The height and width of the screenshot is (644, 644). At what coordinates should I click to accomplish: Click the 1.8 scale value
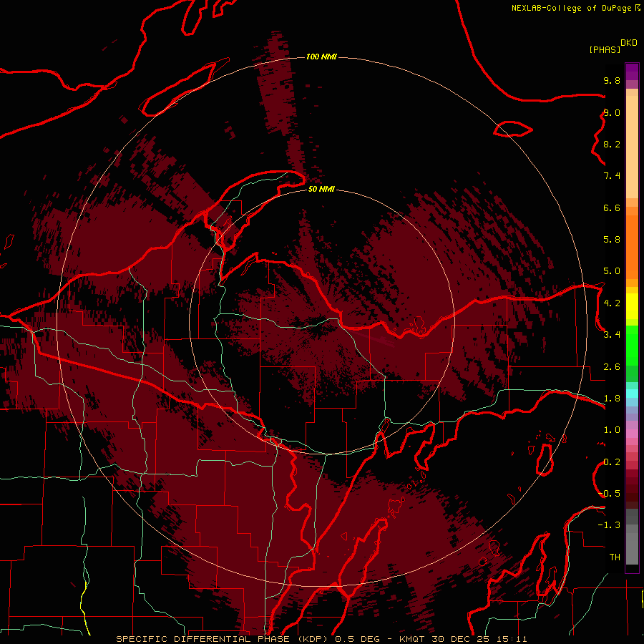(x=612, y=399)
